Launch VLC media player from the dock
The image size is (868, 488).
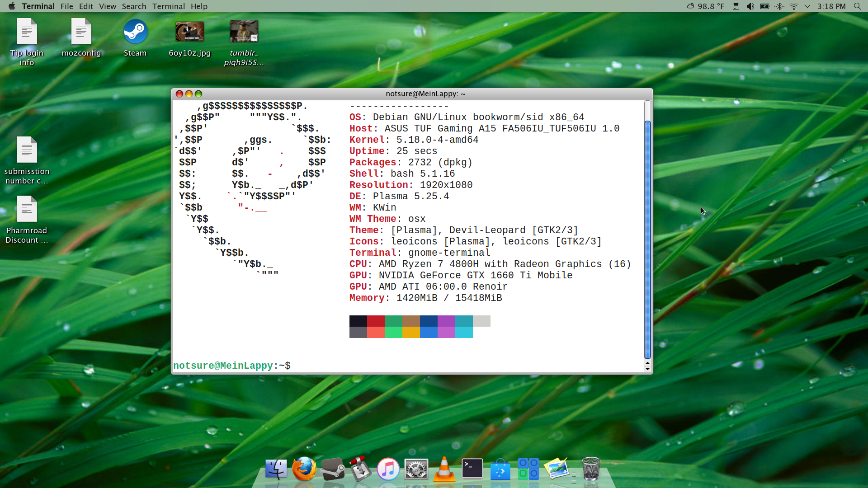pos(444,469)
